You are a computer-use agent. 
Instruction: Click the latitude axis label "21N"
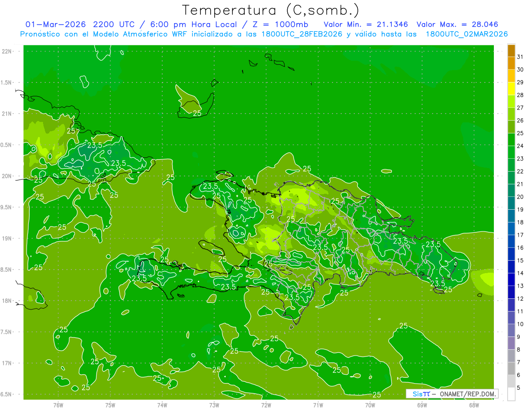[7, 114]
